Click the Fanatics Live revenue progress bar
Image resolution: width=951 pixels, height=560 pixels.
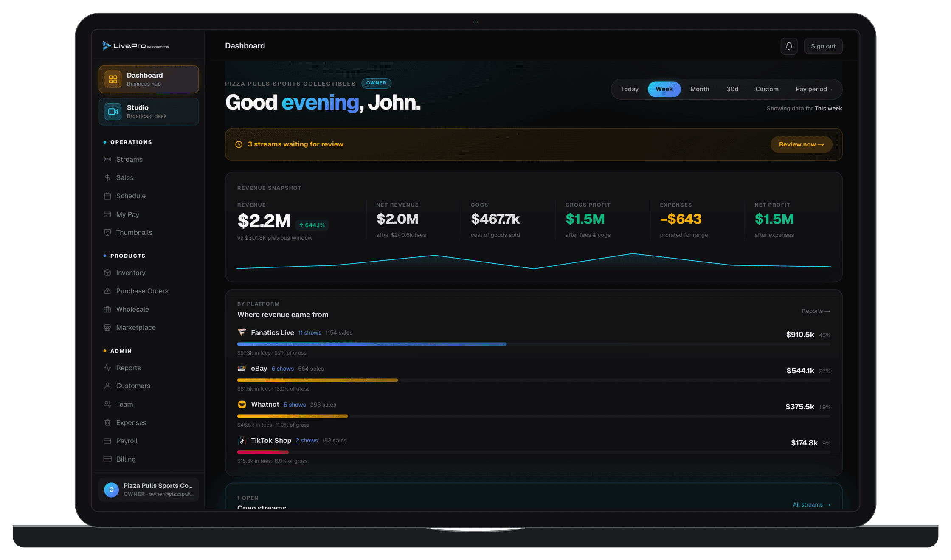tap(534, 344)
